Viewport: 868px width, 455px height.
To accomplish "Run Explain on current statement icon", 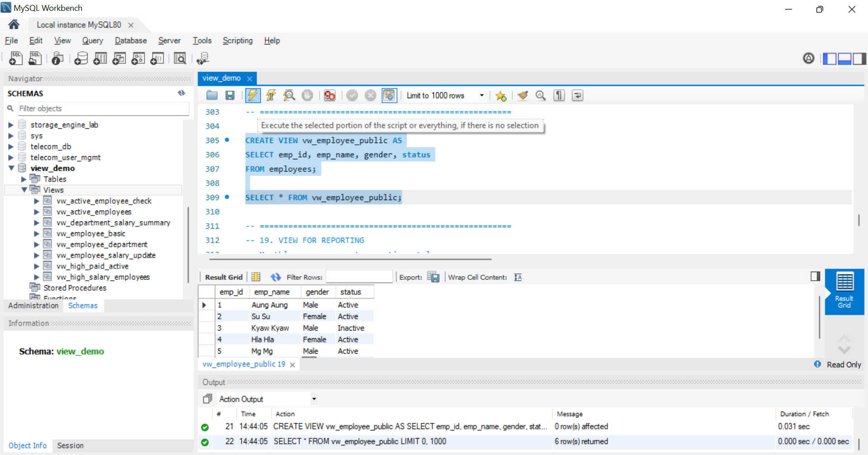I will [289, 96].
